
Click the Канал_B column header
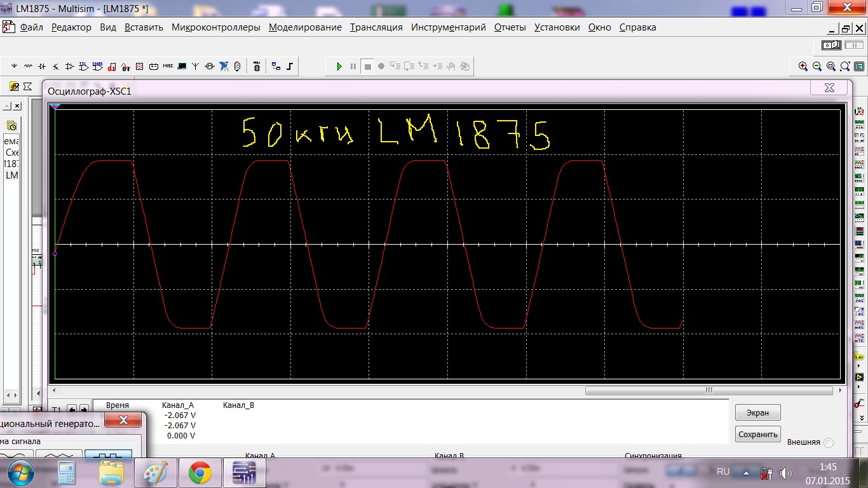point(238,405)
